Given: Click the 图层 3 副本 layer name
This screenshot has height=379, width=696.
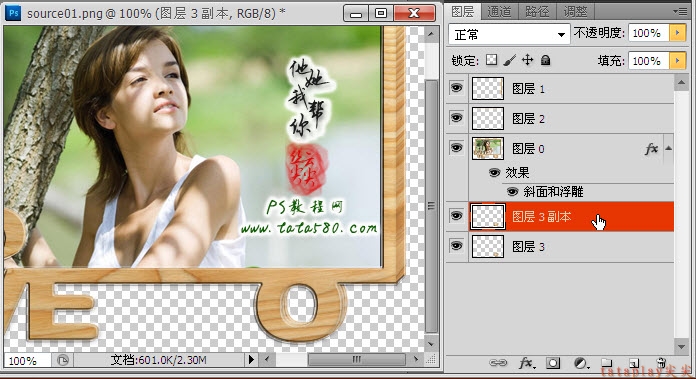Looking at the screenshot, I should pos(542,217).
